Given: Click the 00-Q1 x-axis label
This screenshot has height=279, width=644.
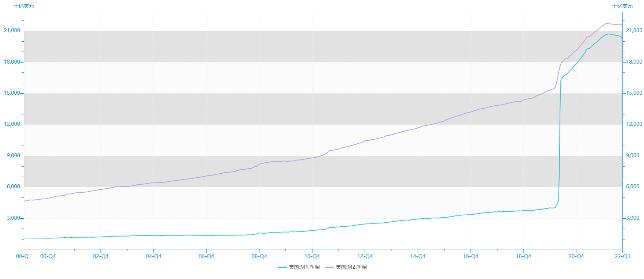Looking at the screenshot, I should pyautogui.click(x=24, y=256).
